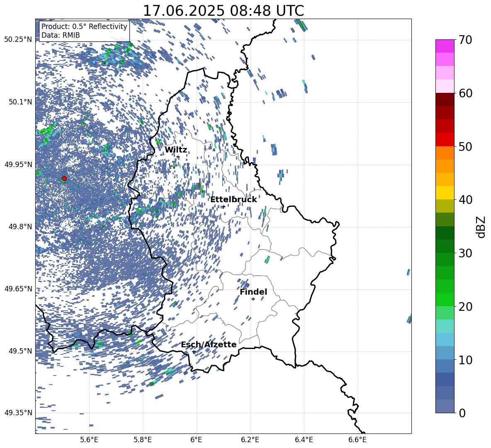The image size is (491, 448).
Task: Click the 6.6°E longitude tick label
Action: coord(357,440)
